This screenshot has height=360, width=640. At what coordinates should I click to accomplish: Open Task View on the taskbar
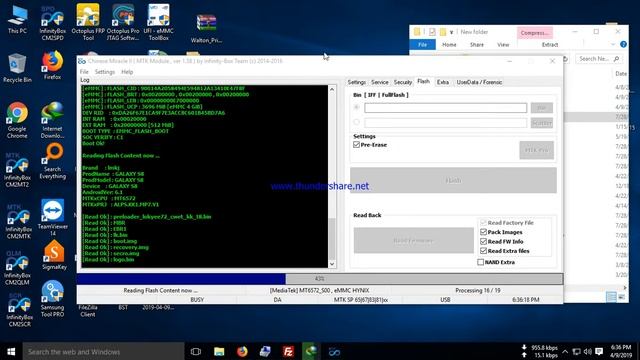click(x=196, y=351)
